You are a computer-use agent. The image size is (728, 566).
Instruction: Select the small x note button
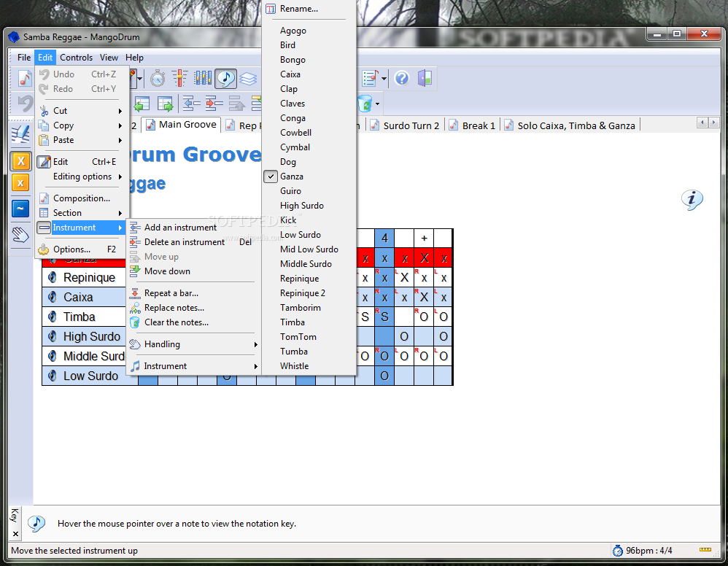20,183
